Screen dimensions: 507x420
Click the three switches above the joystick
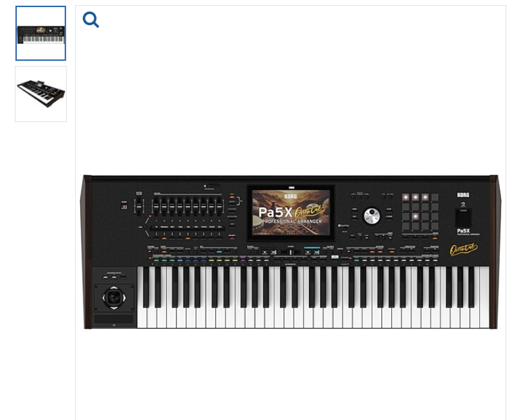click(114, 277)
